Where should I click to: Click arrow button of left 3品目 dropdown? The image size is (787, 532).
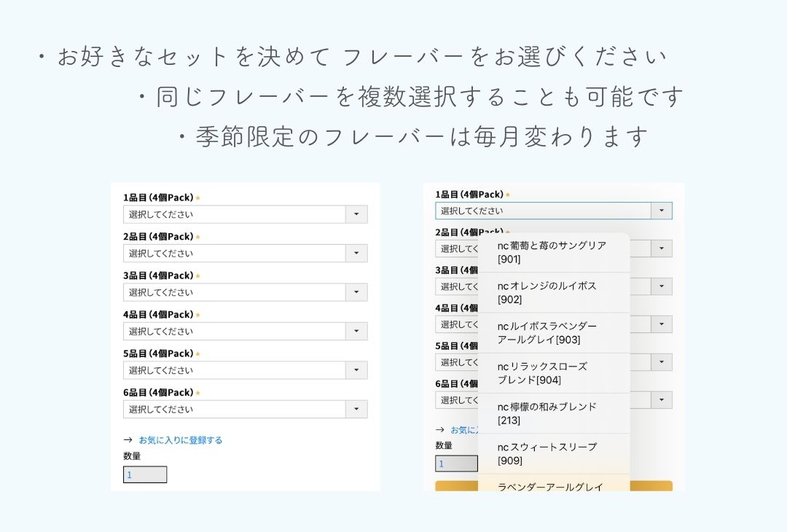[x=356, y=292]
